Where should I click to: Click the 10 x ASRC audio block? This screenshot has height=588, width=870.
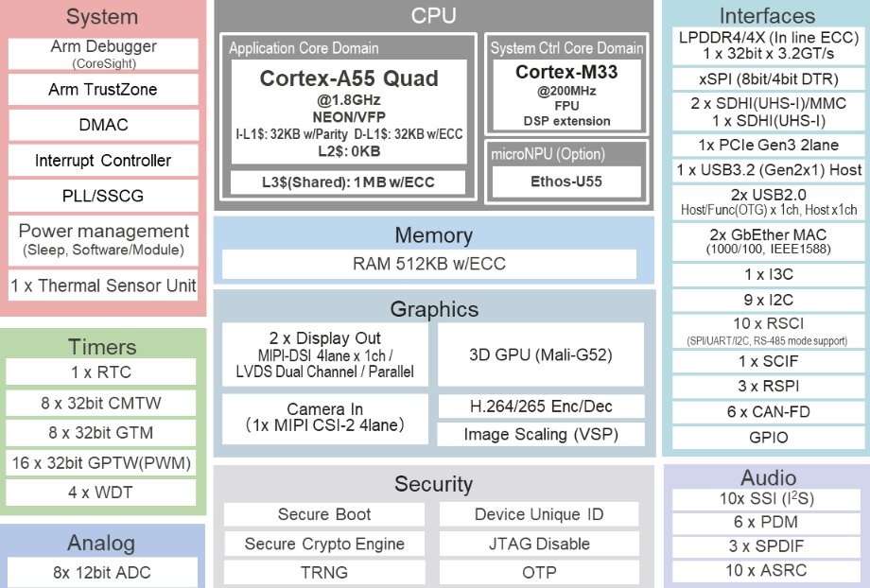(x=767, y=571)
